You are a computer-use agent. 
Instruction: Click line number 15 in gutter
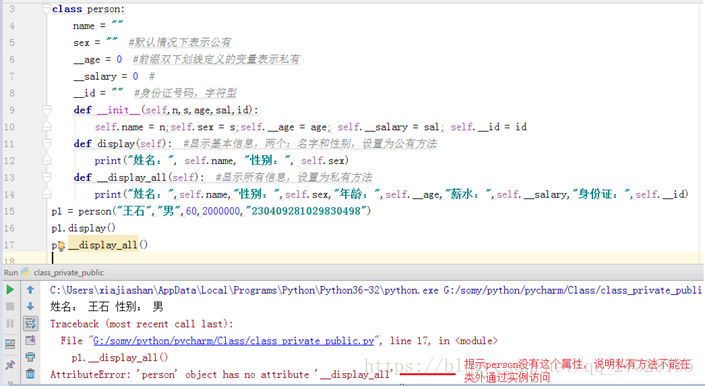point(9,211)
